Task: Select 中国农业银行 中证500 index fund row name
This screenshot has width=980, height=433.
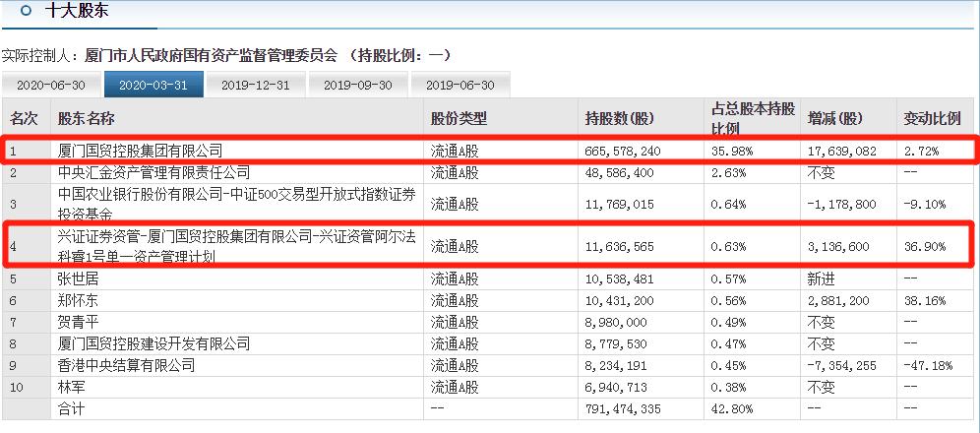Action: pos(236,205)
